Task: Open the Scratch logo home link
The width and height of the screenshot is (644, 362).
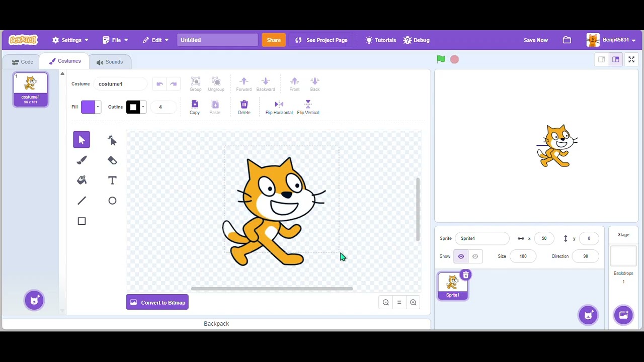Action: [x=23, y=40]
